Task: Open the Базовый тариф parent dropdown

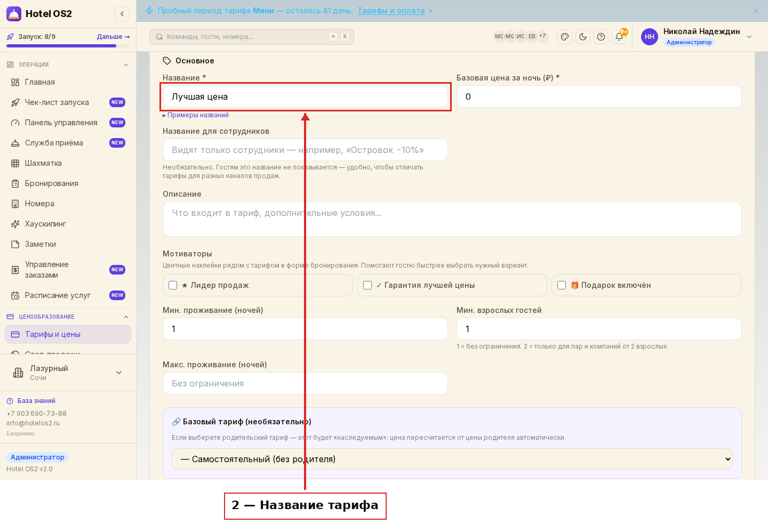Action: click(452, 459)
